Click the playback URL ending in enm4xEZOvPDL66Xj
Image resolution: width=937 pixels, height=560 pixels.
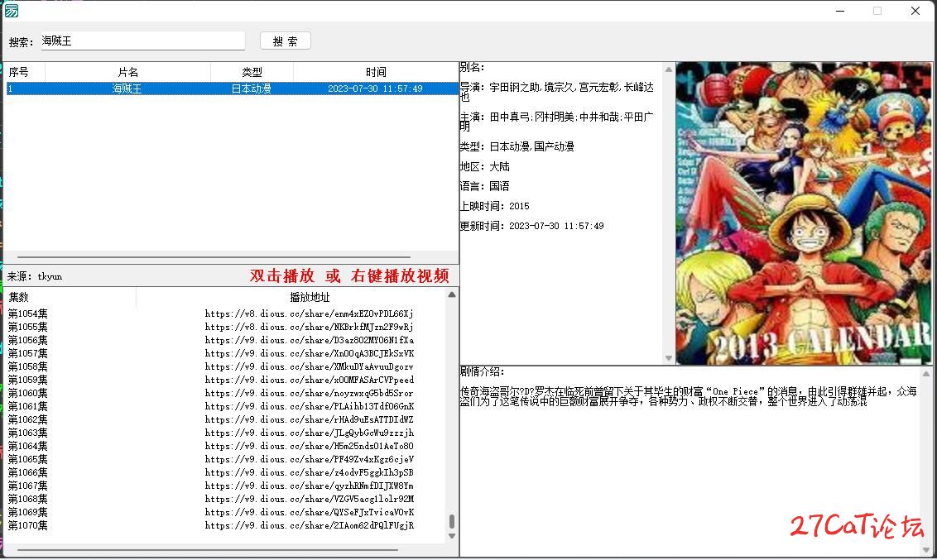(x=309, y=314)
